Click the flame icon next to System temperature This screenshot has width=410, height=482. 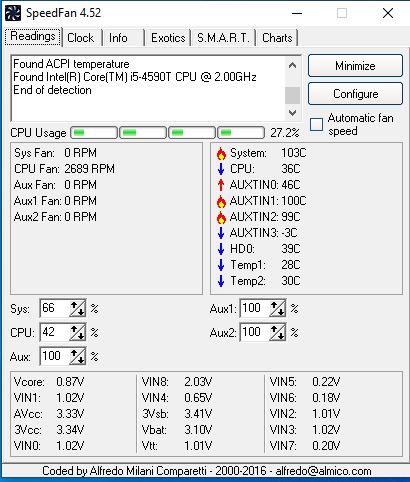[x=221, y=153]
